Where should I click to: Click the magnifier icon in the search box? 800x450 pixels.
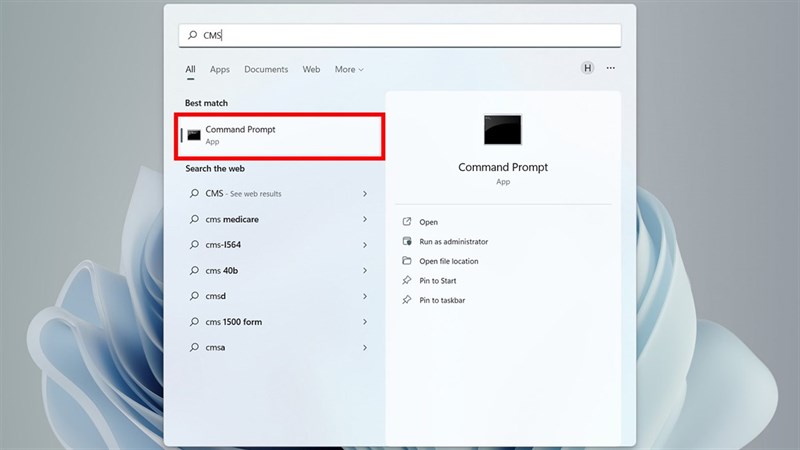pos(193,35)
